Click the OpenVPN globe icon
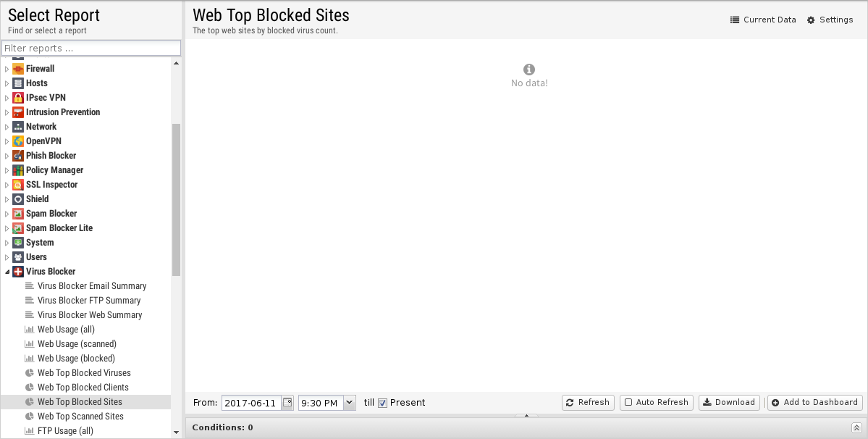This screenshot has width=868, height=439. [x=17, y=141]
